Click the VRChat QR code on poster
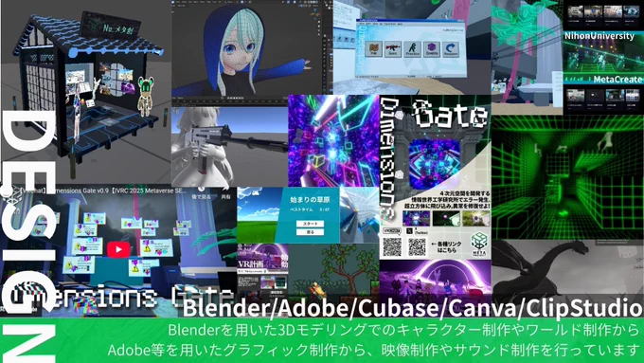 coord(392,247)
